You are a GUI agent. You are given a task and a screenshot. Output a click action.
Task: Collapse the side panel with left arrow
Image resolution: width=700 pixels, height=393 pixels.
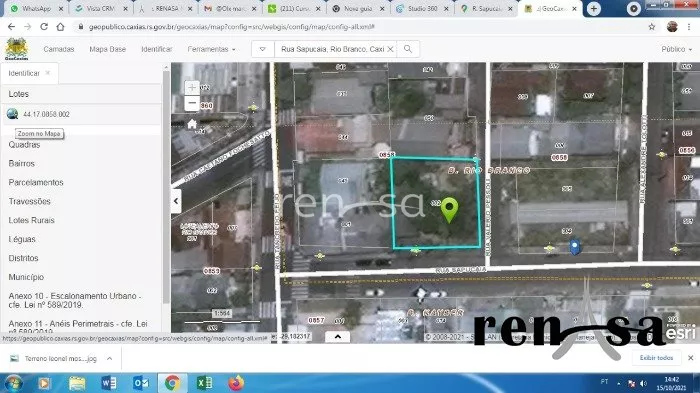pos(176,201)
